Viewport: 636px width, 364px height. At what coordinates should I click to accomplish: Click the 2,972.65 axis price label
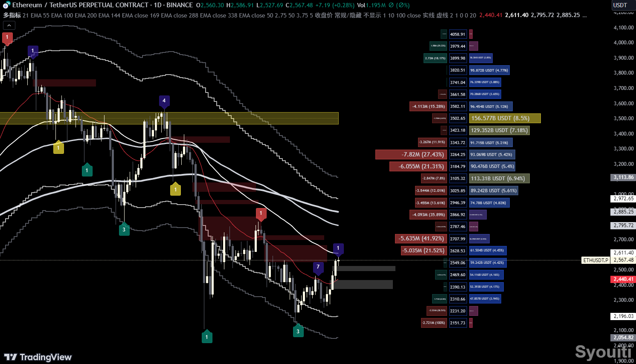click(623, 198)
